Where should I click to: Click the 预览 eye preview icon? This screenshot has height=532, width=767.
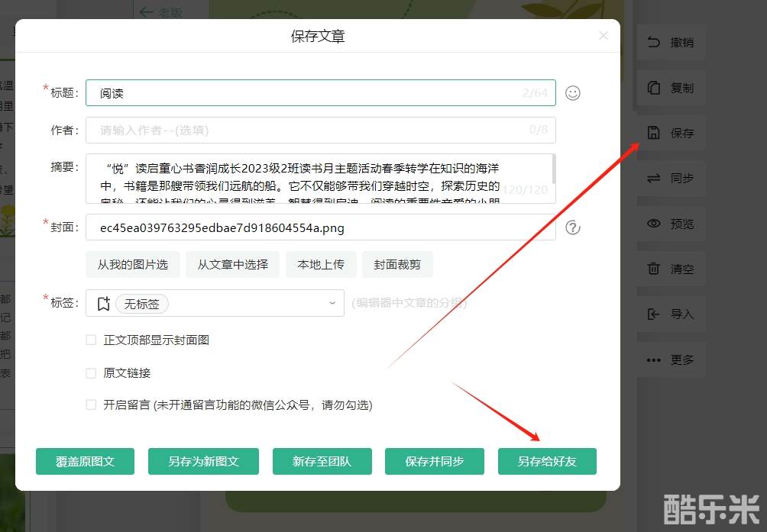pyautogui.click(x=653, y=224)
